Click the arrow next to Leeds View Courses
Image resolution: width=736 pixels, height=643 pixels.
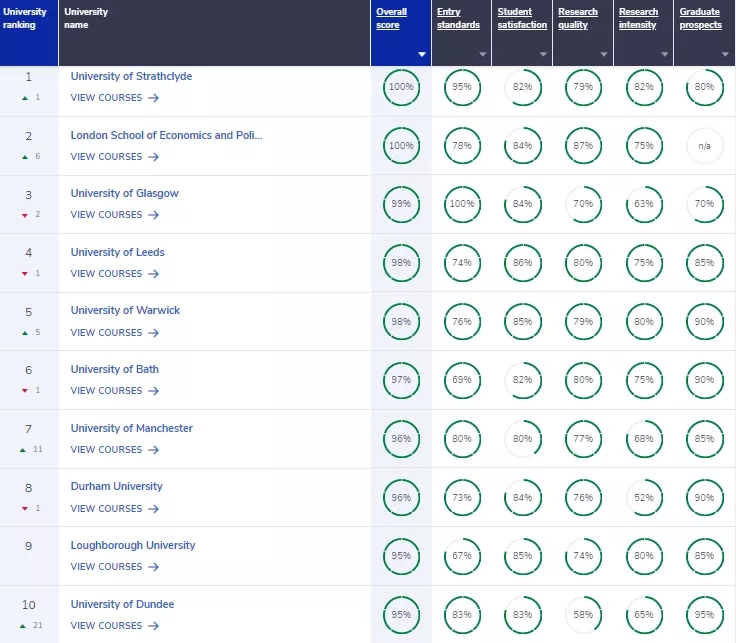(153, 274)
